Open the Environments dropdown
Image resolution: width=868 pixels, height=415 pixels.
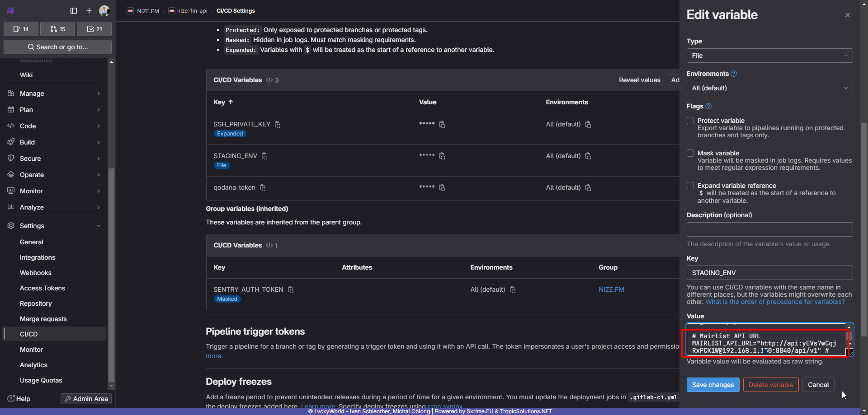coord(769,88)
